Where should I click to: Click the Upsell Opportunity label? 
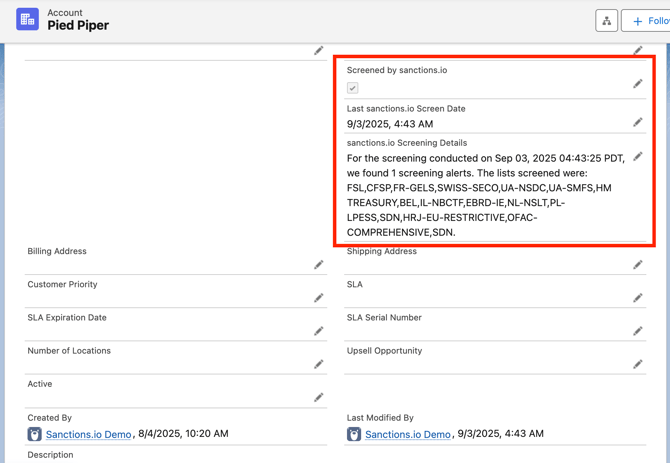(x=384, y=351)
